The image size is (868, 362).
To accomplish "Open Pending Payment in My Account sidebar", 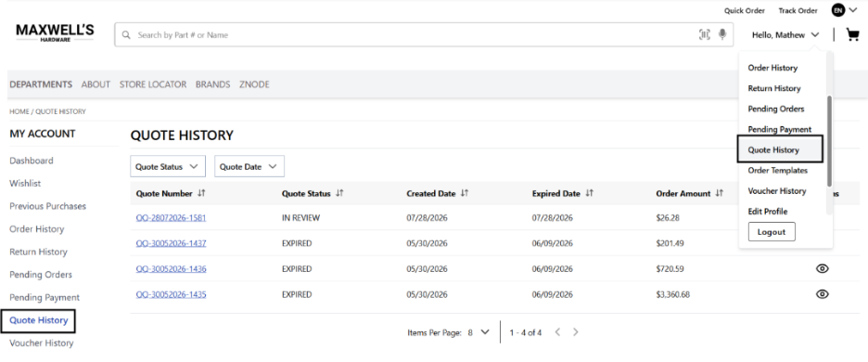I will [45, 297].
